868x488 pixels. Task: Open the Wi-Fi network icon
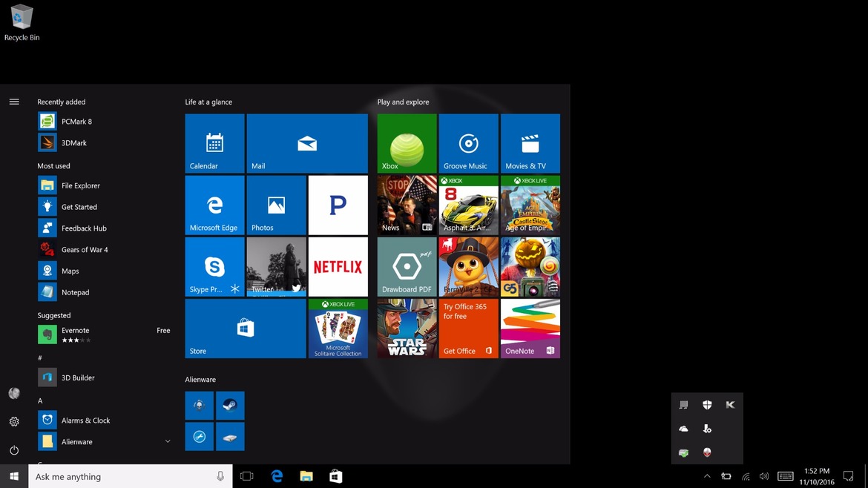pyautogui.click(x=746, y=476)
